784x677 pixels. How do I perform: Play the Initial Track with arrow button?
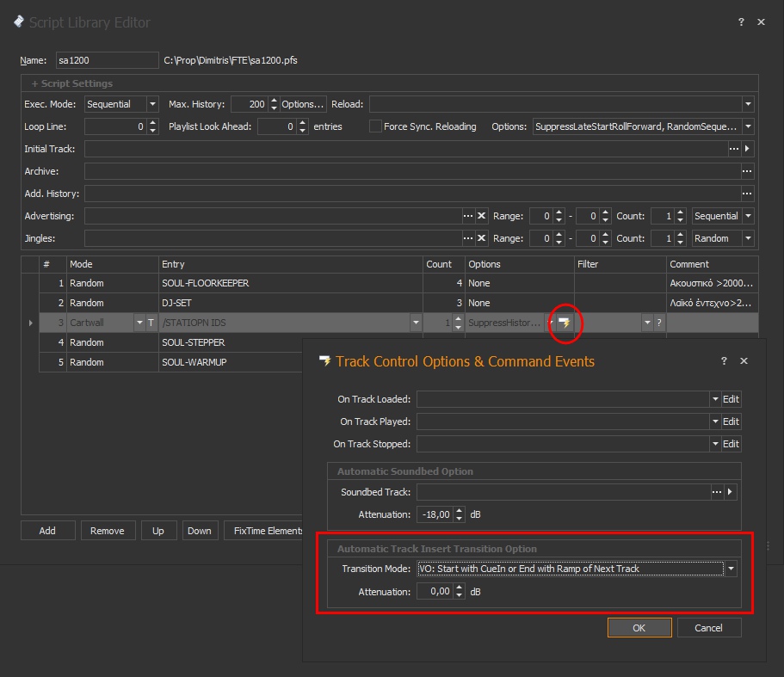(747, 149)
